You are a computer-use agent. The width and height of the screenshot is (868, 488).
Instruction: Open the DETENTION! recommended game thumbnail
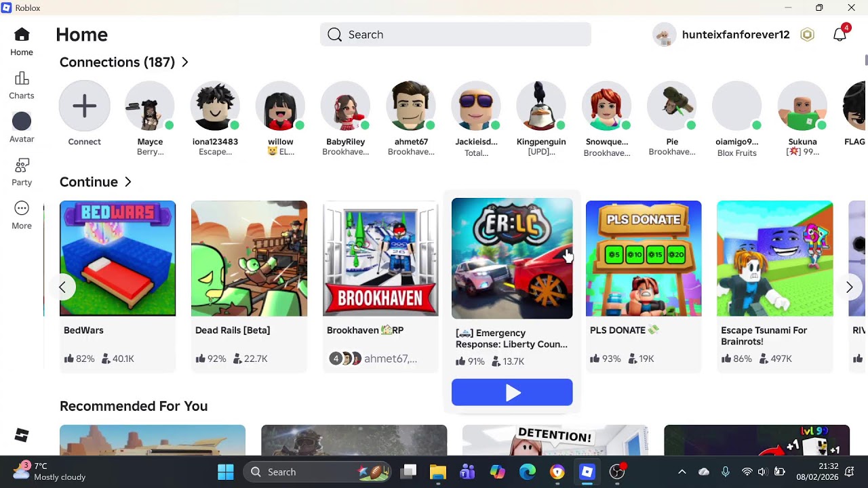555,440
